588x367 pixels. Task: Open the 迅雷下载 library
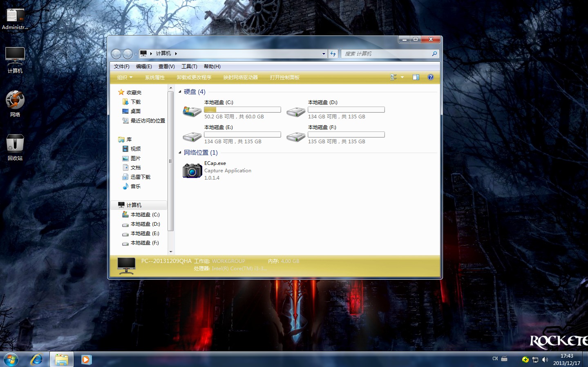tap(136, 177)
